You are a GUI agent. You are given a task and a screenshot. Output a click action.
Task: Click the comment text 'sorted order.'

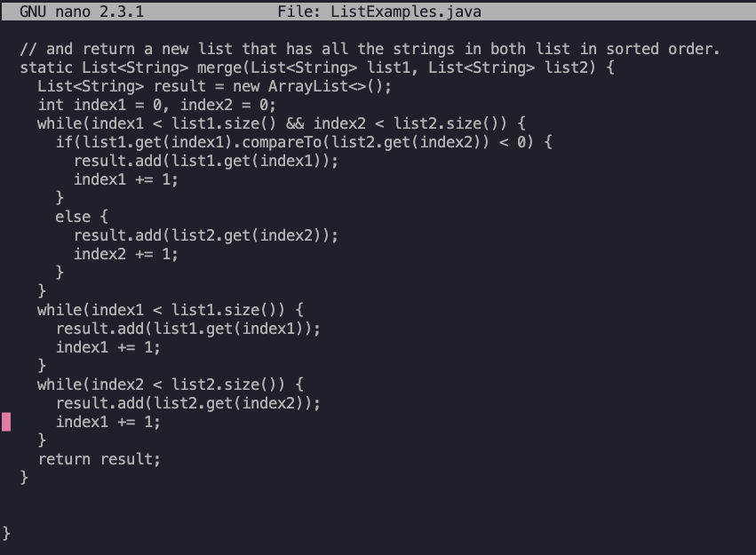(663, 49)
